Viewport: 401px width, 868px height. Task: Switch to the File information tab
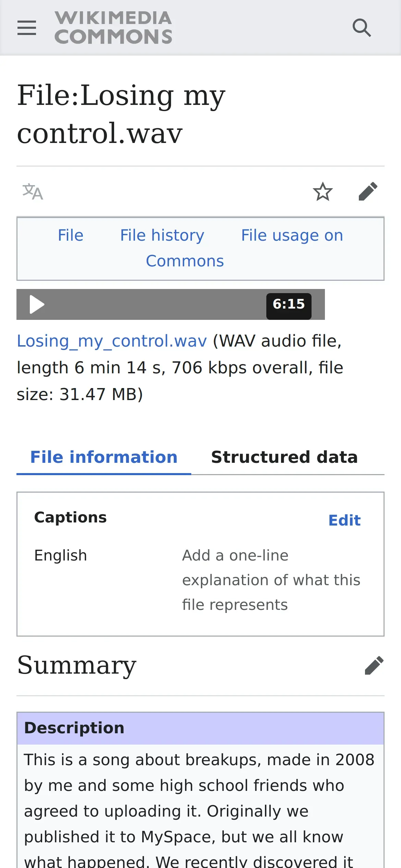104,457
